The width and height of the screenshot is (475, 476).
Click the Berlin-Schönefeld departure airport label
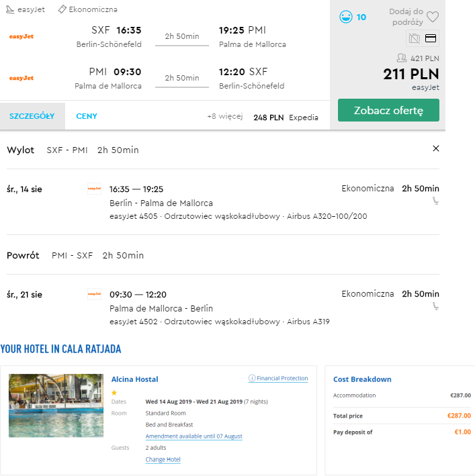(109, 44)
